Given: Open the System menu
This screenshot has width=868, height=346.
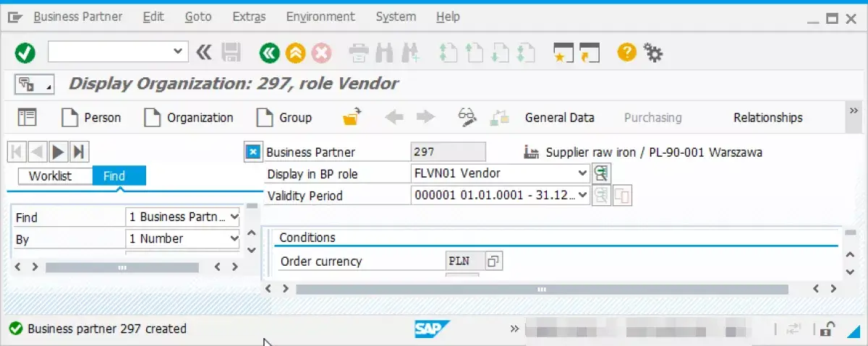Looking at the screenshot, I should [x=396, y=17].
